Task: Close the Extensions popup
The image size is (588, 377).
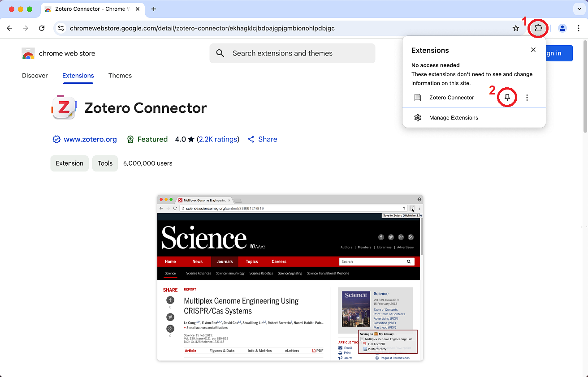Action: [x=533, y=50]
